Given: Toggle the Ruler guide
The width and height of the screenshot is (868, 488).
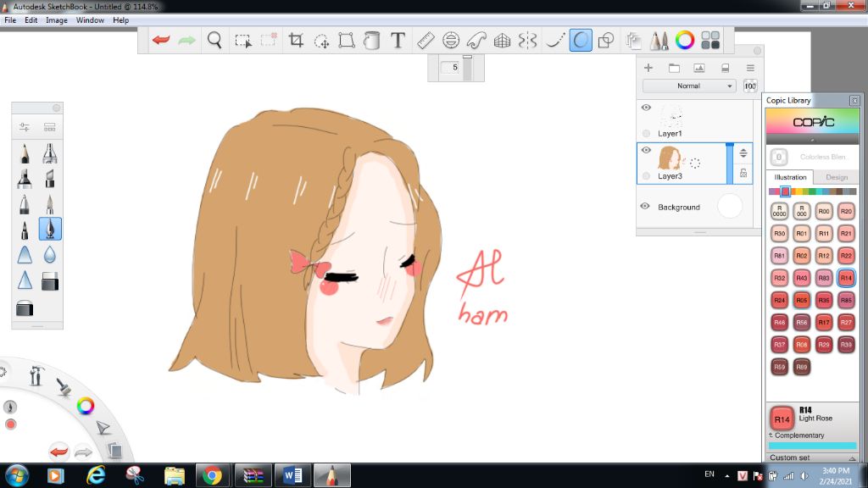Looking at the screenshot, I should coord(426,40).
